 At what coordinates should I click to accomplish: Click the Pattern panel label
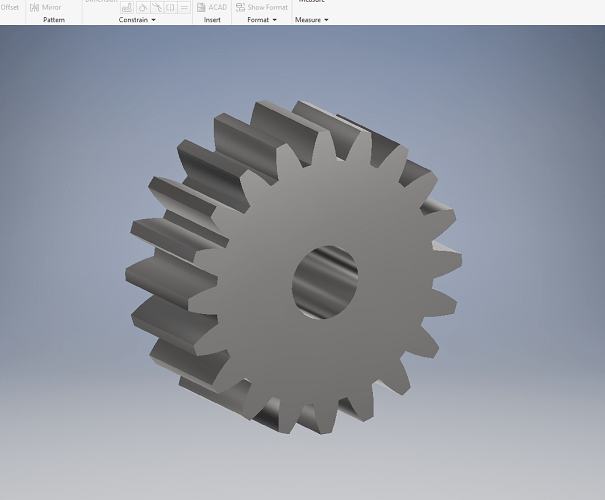point(54,20)
